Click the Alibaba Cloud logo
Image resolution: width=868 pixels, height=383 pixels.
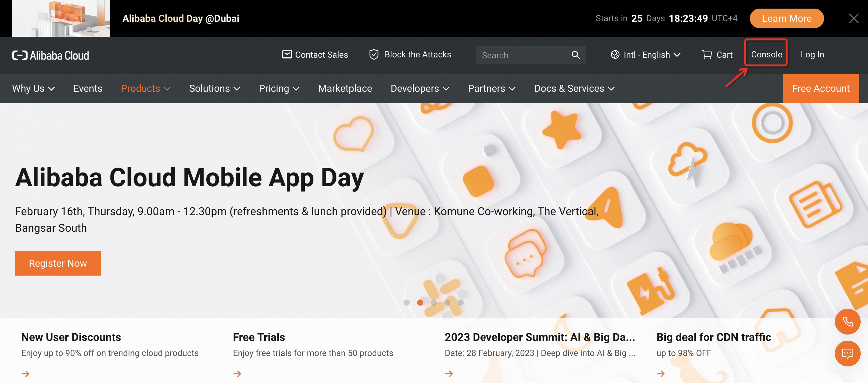pos(51,55)
